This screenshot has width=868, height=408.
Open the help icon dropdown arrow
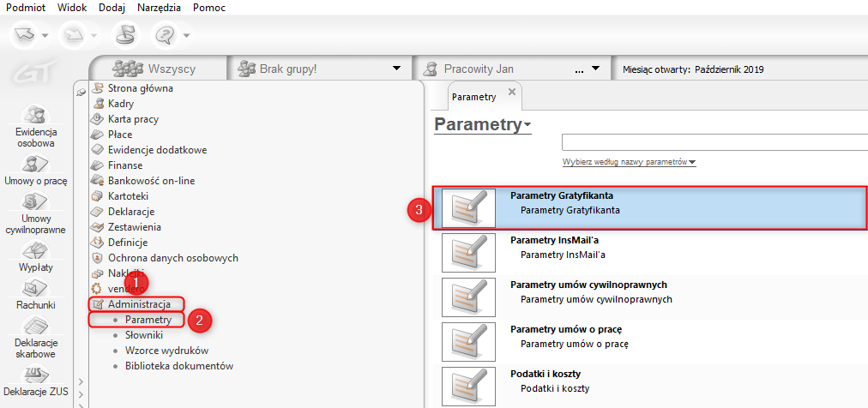(x=186, y=36)
